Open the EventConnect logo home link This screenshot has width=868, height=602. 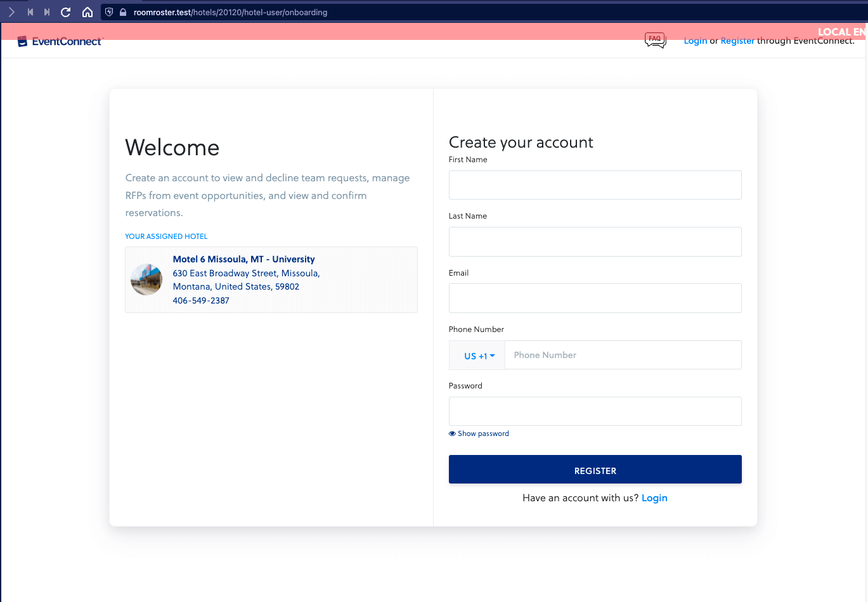(60, 41)
